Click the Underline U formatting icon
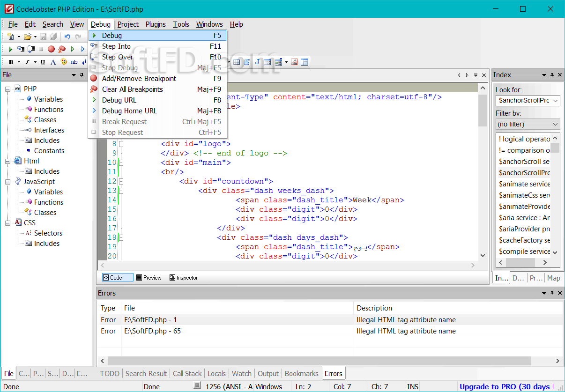 coord(43,62)
